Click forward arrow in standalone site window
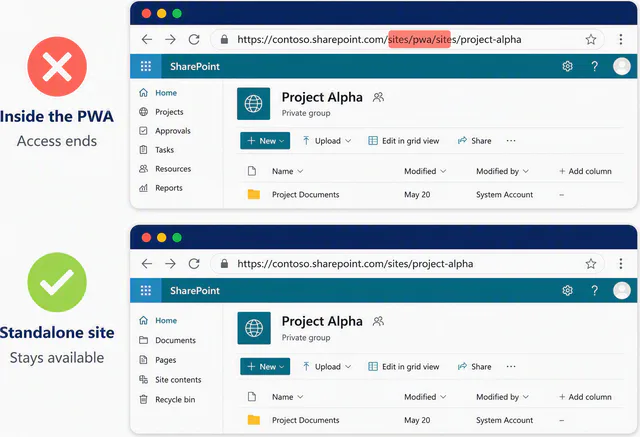This screenshot has width=640, height=437. click(171, 264)
